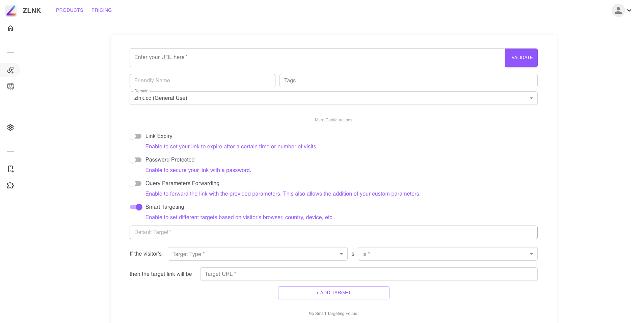Click the 'Smart Targeting' label
This screenshot has width=644, height=323.
tap(165, 207)
